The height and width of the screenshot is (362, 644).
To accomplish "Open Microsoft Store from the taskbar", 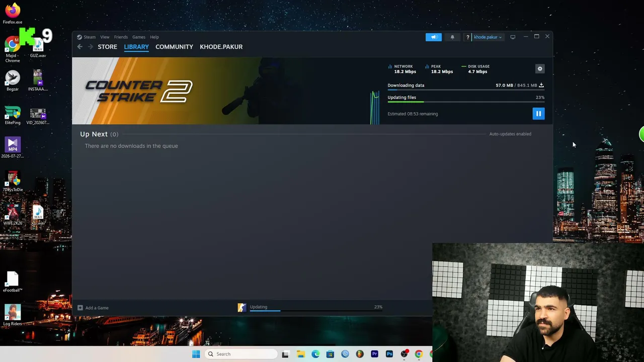I will pyautogui.click(x=330, y=354).
